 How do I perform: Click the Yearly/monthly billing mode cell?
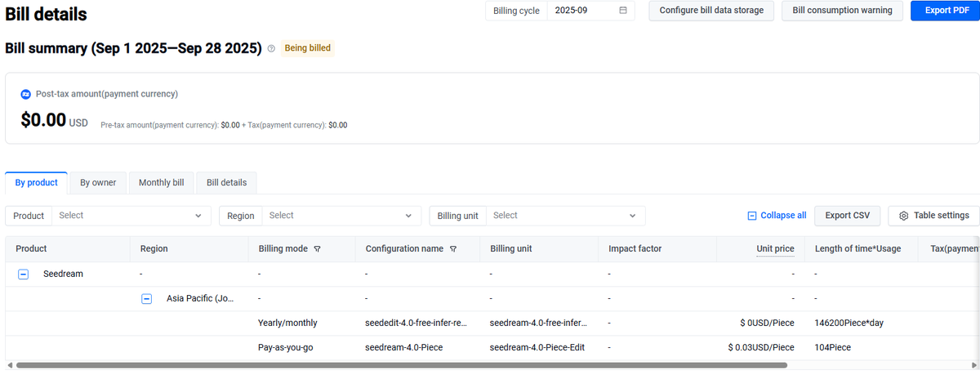(x=287, y=324)
